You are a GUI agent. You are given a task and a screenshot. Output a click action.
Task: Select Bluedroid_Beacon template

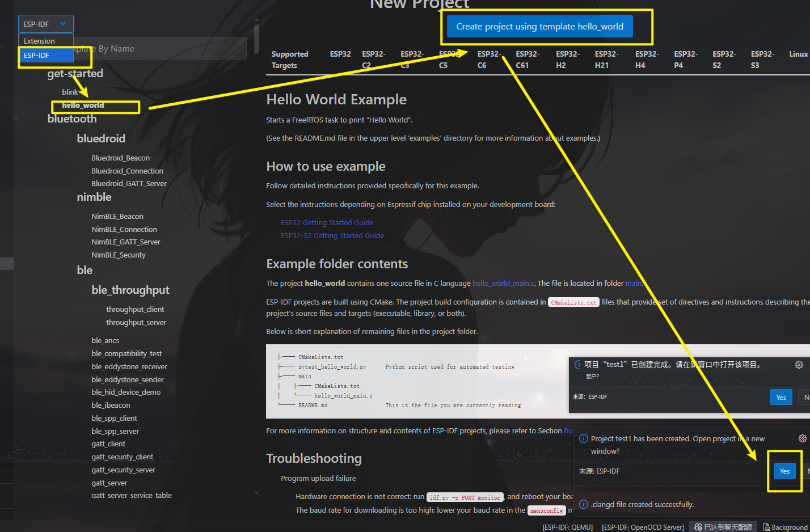click(x=121, y=158)
